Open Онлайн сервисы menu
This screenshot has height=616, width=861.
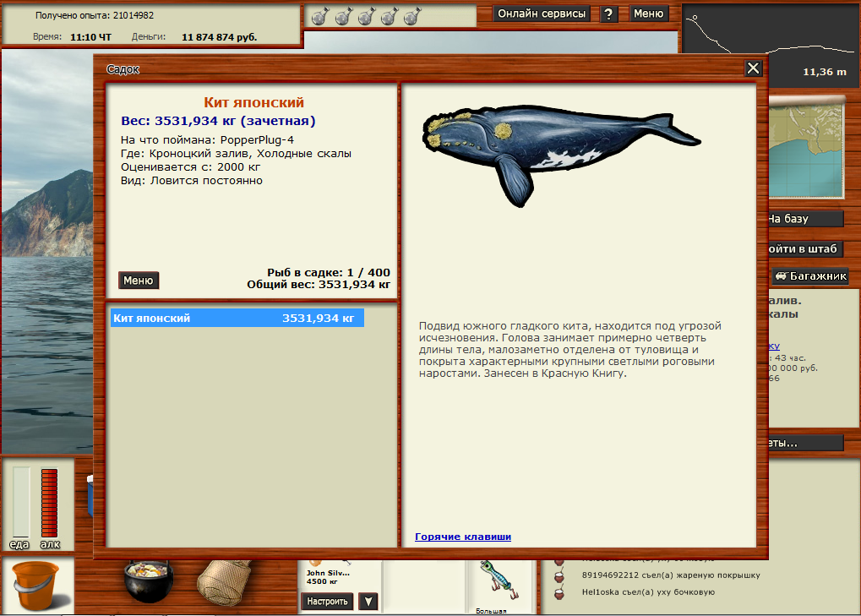pos(542,14)
